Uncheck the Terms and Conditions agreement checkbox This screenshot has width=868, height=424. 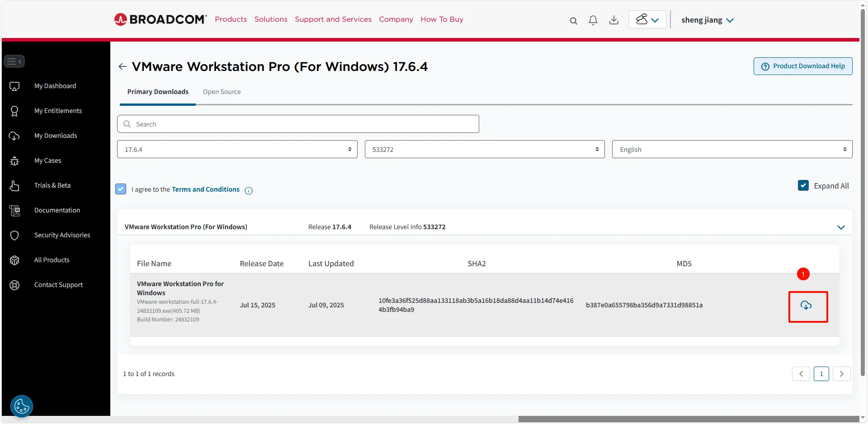[x=120, y=189]
